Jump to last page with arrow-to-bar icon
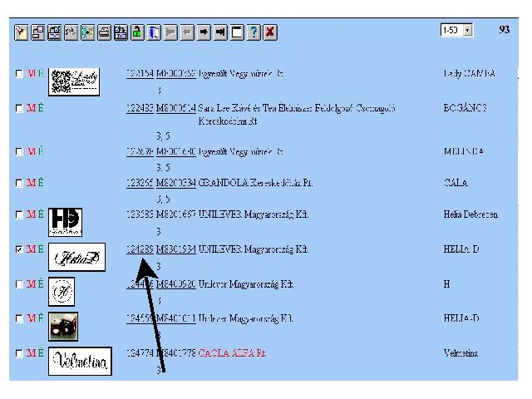This screenshot has width=532, height=399. point(220,32)
